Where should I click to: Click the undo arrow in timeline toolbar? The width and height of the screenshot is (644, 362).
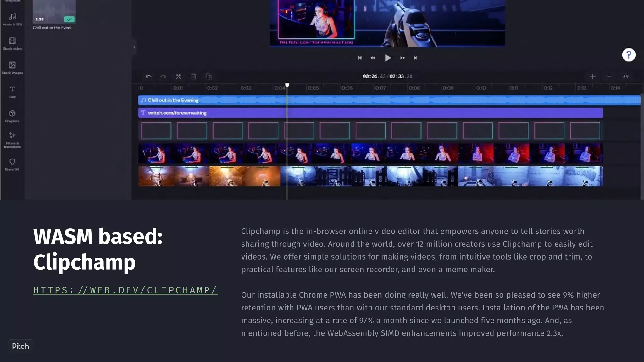pos(149,76)
